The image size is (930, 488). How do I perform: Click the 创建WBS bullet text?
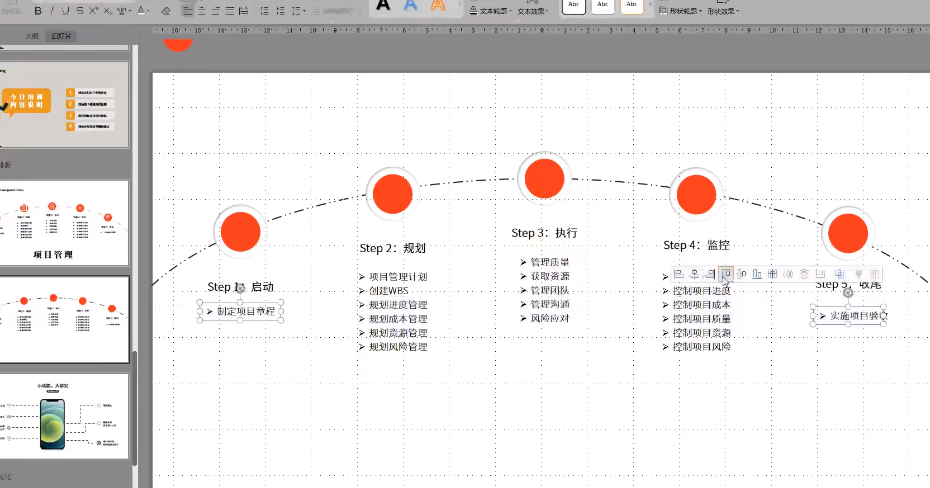[x=388, y=291]
